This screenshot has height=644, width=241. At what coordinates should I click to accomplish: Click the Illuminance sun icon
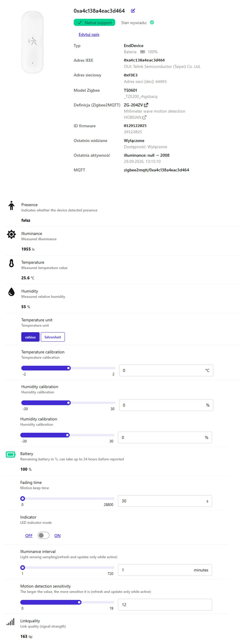point(11,234)
